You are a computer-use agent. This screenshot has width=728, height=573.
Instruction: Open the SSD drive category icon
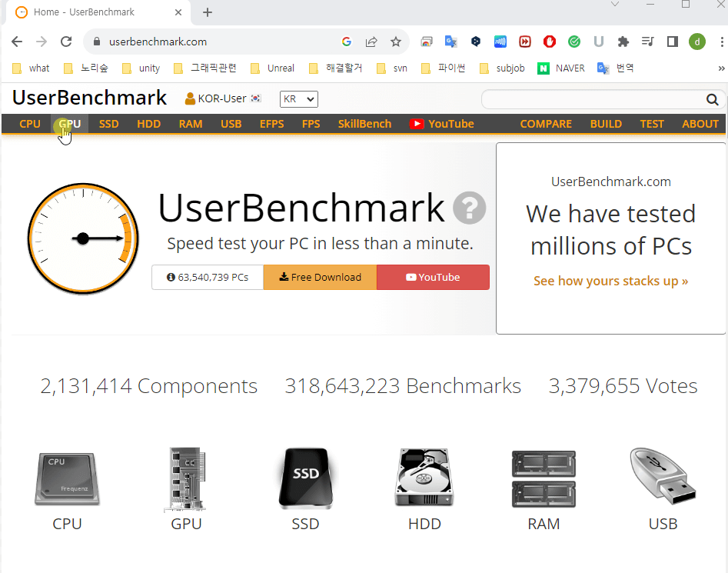(x=305, y=478)
